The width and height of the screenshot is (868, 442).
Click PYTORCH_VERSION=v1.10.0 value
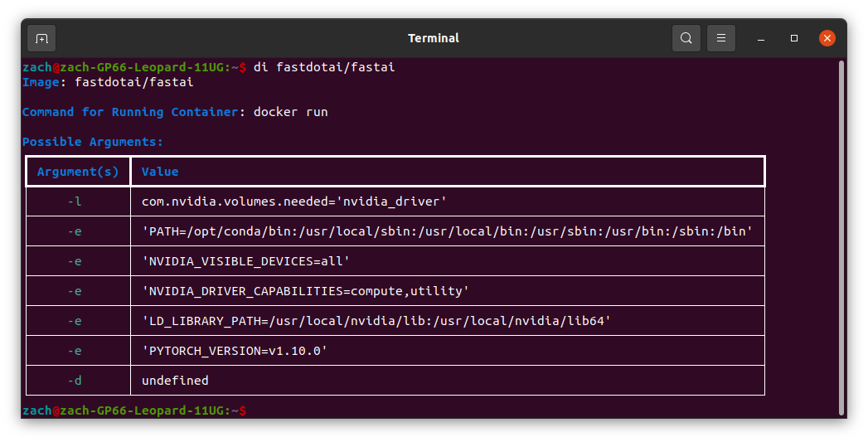tap(235, 351)
